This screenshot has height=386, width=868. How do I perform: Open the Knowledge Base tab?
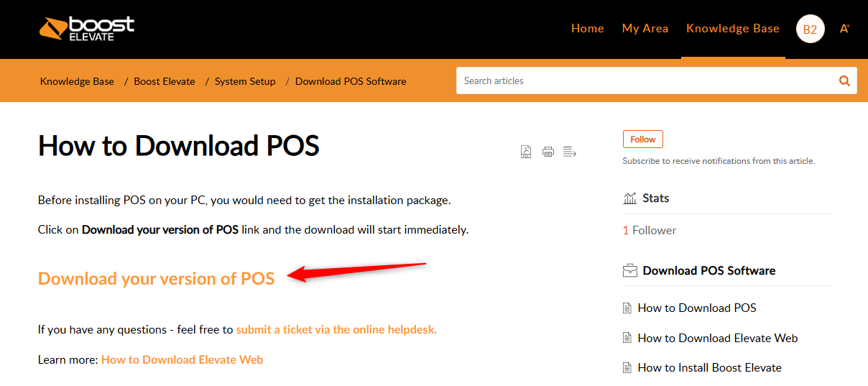point(733,29)
